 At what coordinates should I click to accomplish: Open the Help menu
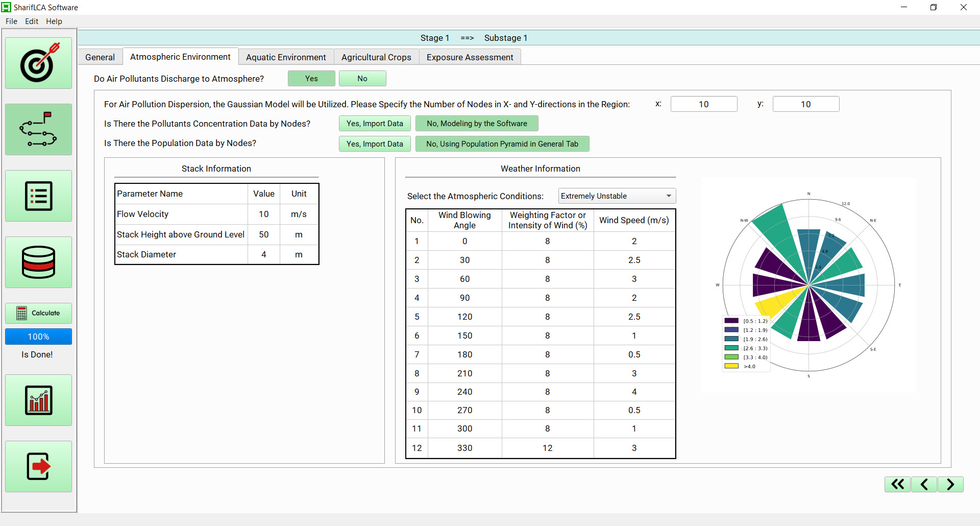[54, 21]
